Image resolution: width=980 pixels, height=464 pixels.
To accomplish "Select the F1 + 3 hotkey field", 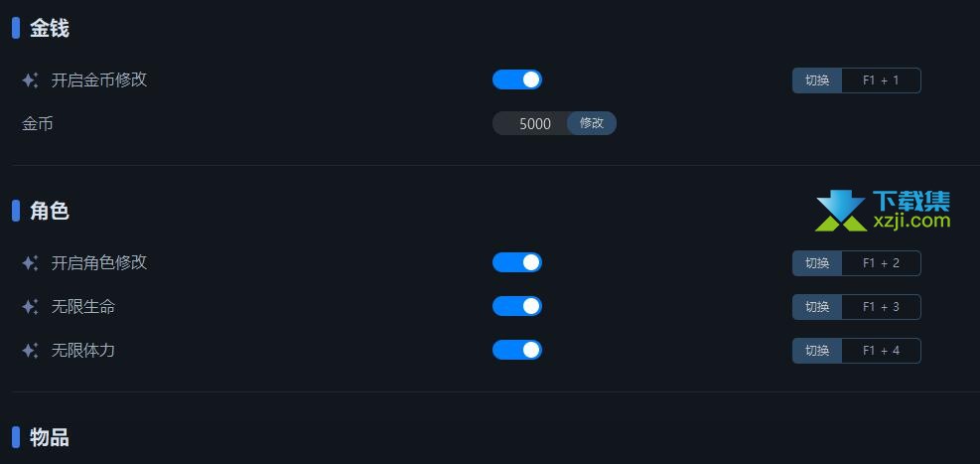I will coord(882,307).
